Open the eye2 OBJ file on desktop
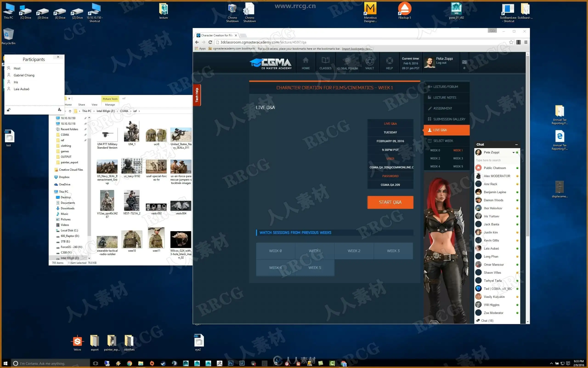588x368 pixels. [x=198, y=342]
